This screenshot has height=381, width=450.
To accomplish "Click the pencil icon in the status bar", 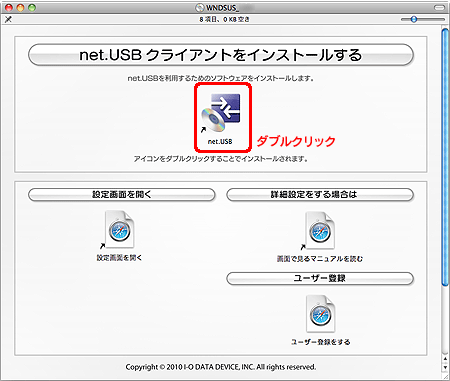I will [8, 19].
